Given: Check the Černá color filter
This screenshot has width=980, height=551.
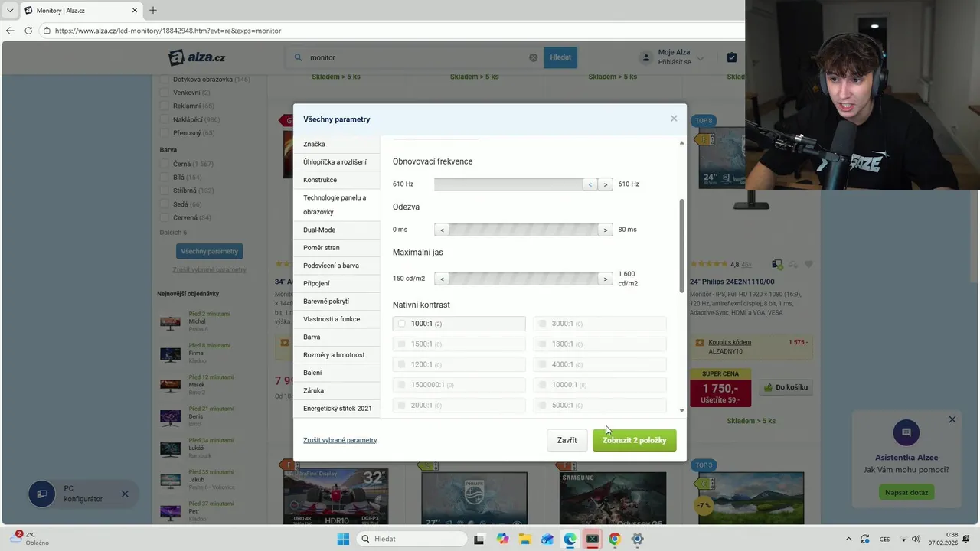Looking at the screenshot, I should pyautogui.click(x=164, y=164).
